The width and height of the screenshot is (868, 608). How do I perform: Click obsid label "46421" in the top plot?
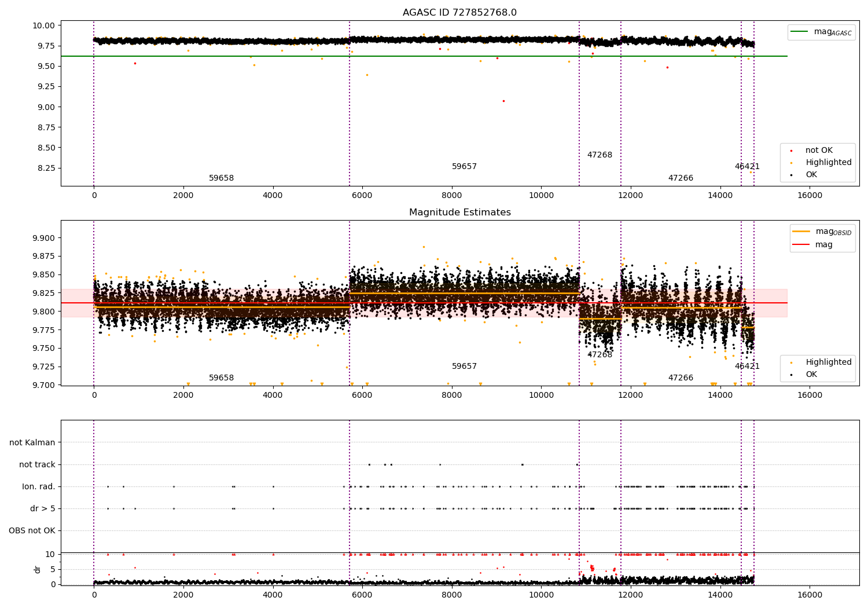coord(747,167)
